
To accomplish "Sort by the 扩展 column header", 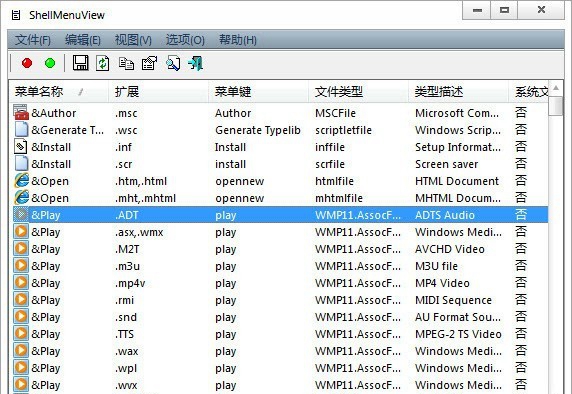I will [158, 92].
